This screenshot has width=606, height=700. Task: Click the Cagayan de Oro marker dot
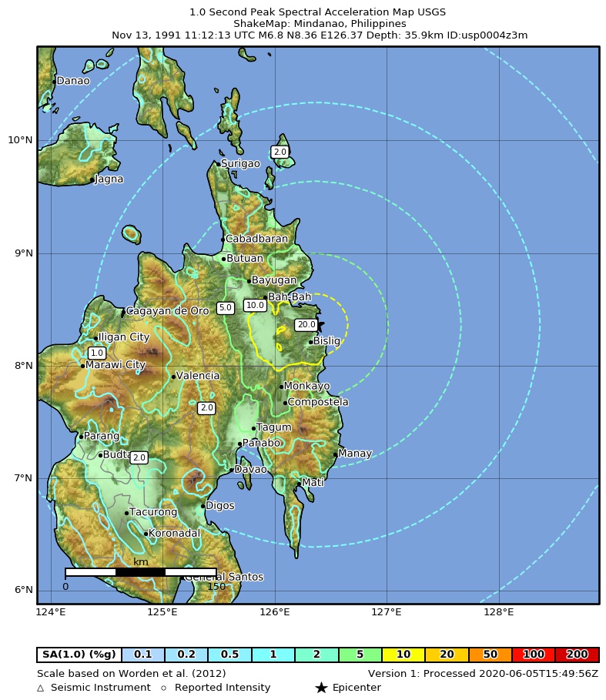(x=123, y=311)
